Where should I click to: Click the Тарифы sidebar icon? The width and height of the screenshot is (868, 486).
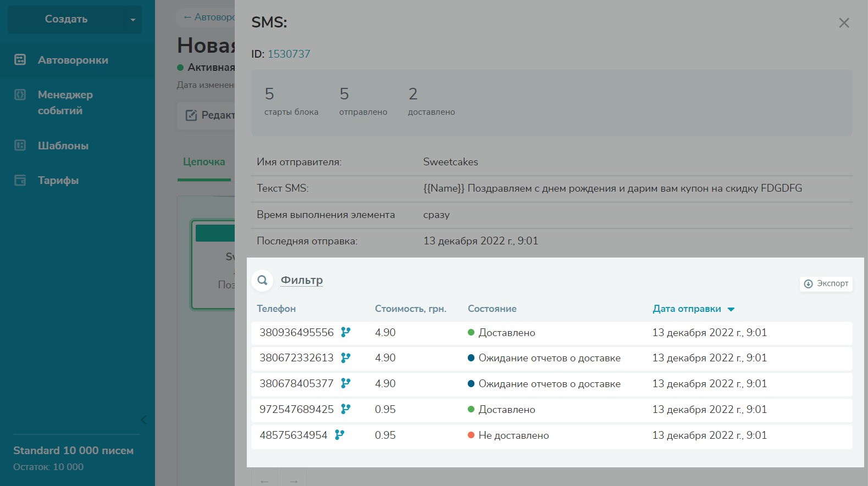coord(20,180)
